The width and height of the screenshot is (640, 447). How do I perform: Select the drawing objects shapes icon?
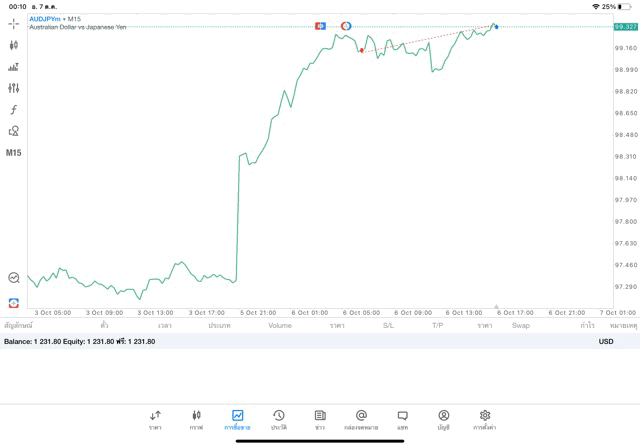click(x=14, y=131)
